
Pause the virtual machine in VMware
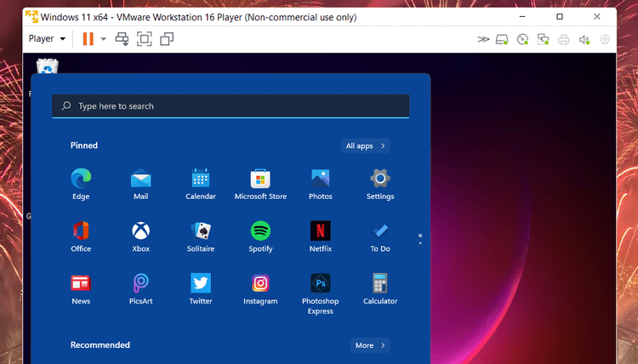click(x=88, y=39)
